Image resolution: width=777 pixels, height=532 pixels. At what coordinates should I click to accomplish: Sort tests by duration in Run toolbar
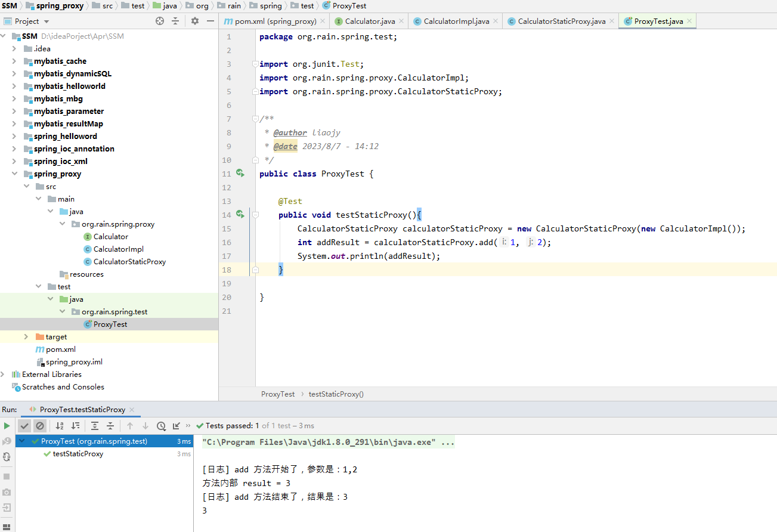75,426
